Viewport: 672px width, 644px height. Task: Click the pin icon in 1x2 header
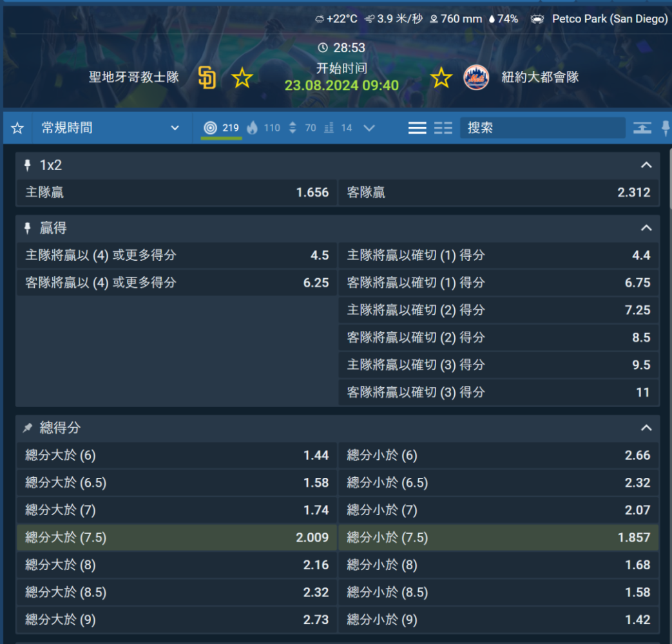pos(28,166)
